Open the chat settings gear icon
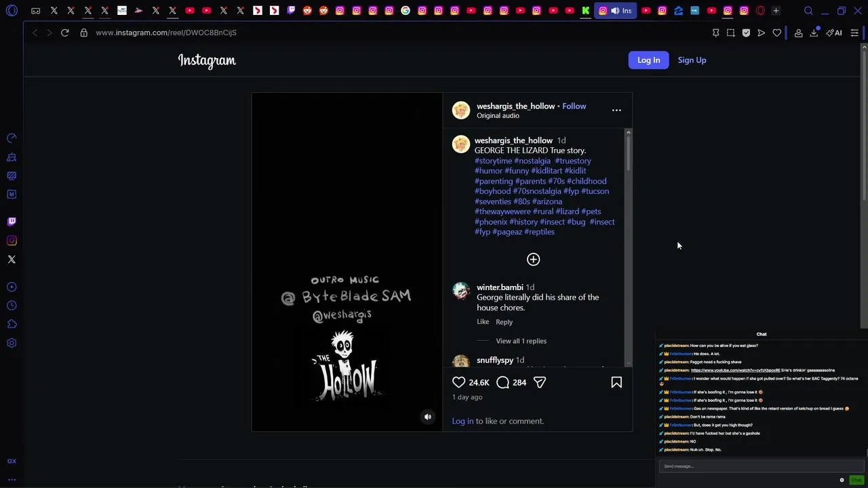The image size is (868, 488). [x=842, y=481]
